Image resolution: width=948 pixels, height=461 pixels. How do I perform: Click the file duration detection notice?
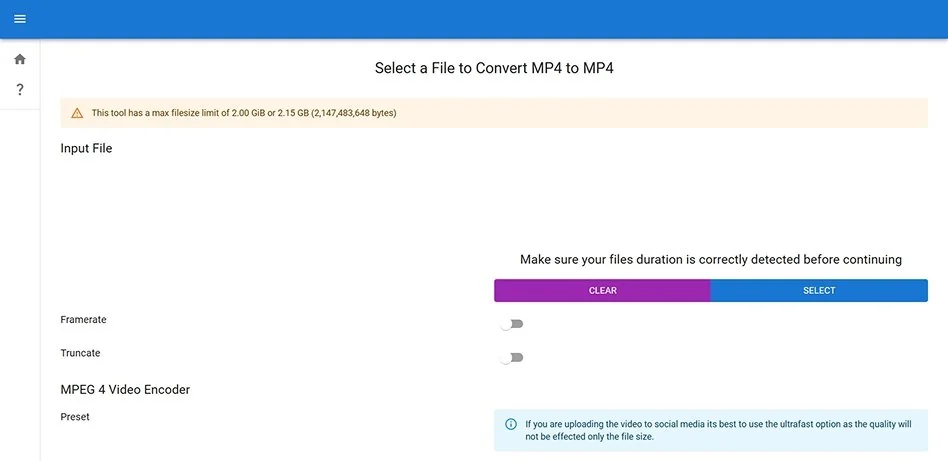[x=710, y=260]
